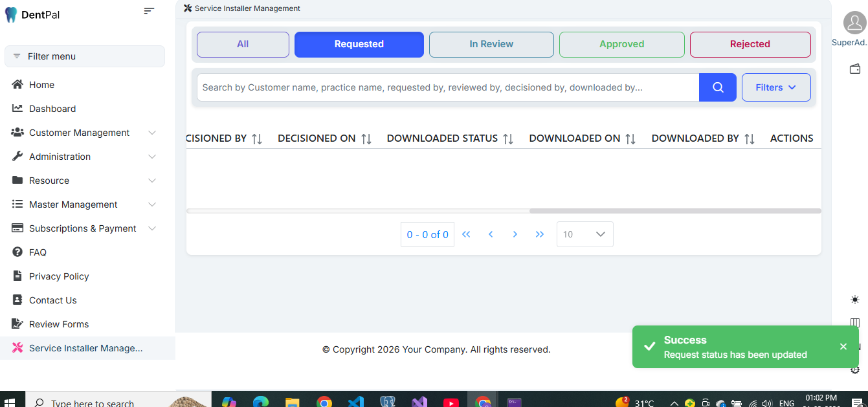Focus the customer name search field
This screenshot has height=407, width=868.
447,87
